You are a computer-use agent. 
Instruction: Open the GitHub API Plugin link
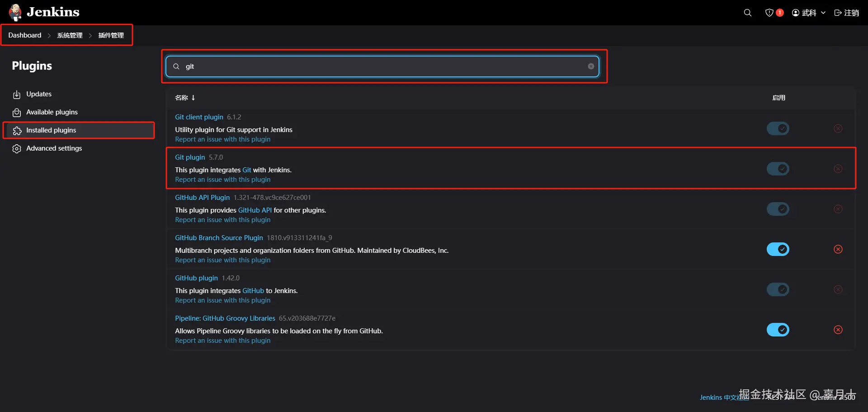coord(202,198)
